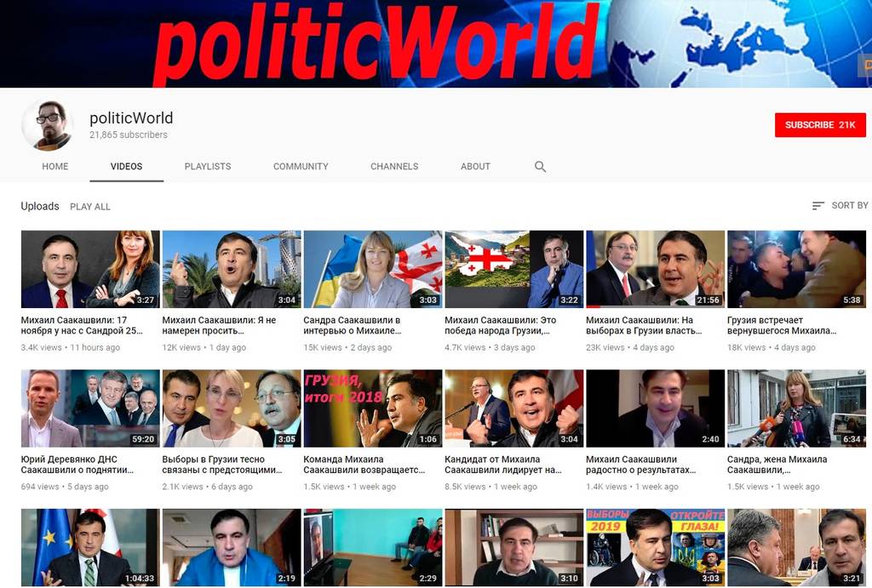Image resolution: width=872 pixels, height=588 pixels.
Task: Open the 5:38 video thumbnail
Action: click(796, 269)
